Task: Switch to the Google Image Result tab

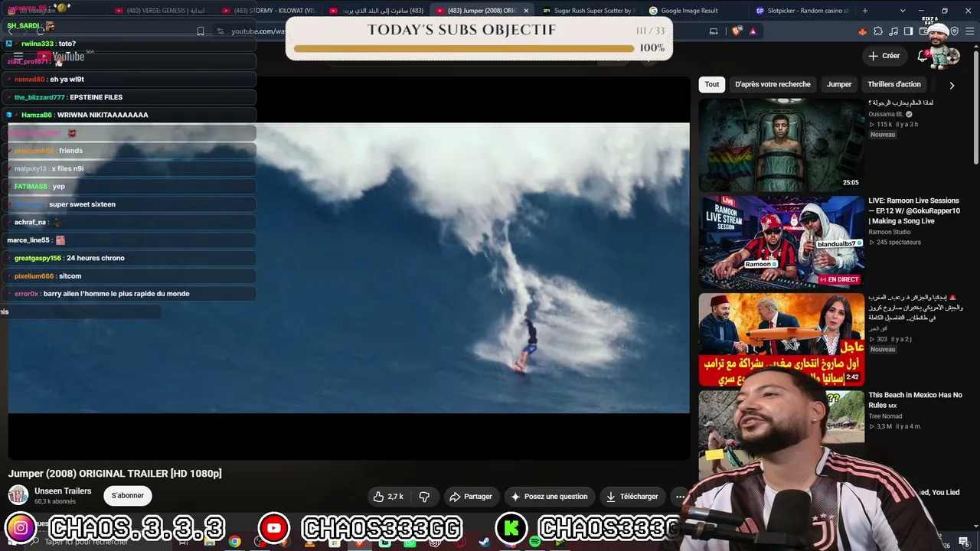Action: point(694,11)
